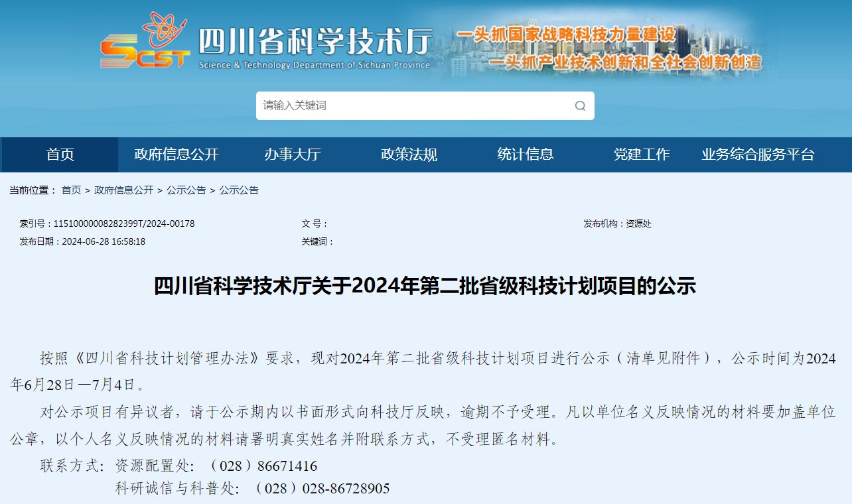Open the 办事大厅 navigation tab
Image resolution: width=852 pixels, height=504 pixels.
[x=293, y=155]
